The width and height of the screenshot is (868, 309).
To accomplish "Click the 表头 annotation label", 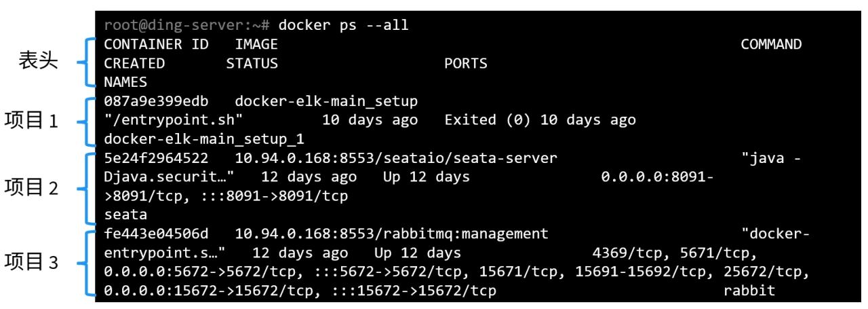I will (38, 61).
